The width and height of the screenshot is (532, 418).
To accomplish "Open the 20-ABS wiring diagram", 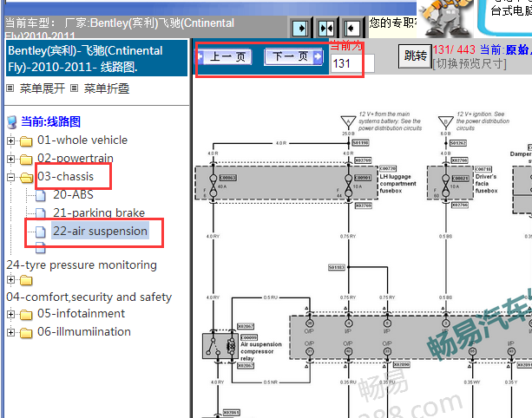I will click(73, 195).
